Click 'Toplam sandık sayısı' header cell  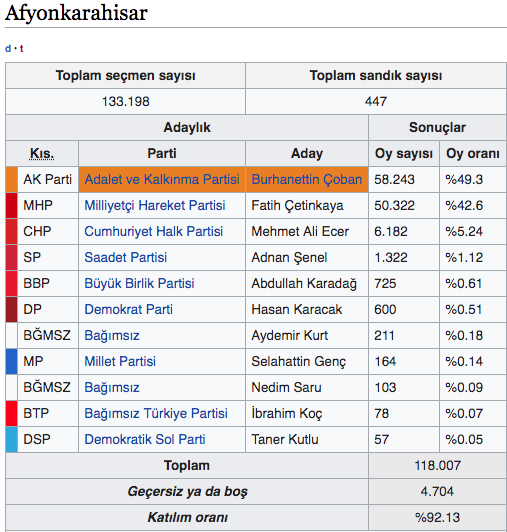376,75
